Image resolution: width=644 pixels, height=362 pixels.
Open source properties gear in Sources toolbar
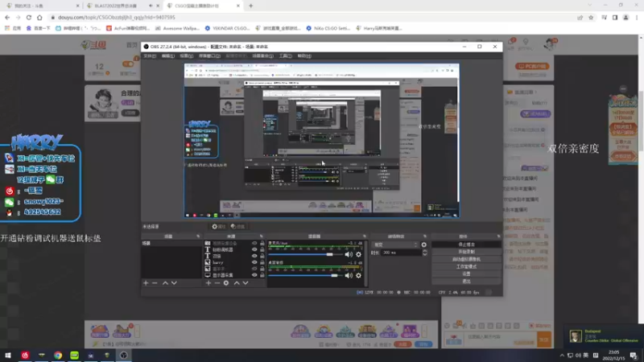click(x=226, y=283)
